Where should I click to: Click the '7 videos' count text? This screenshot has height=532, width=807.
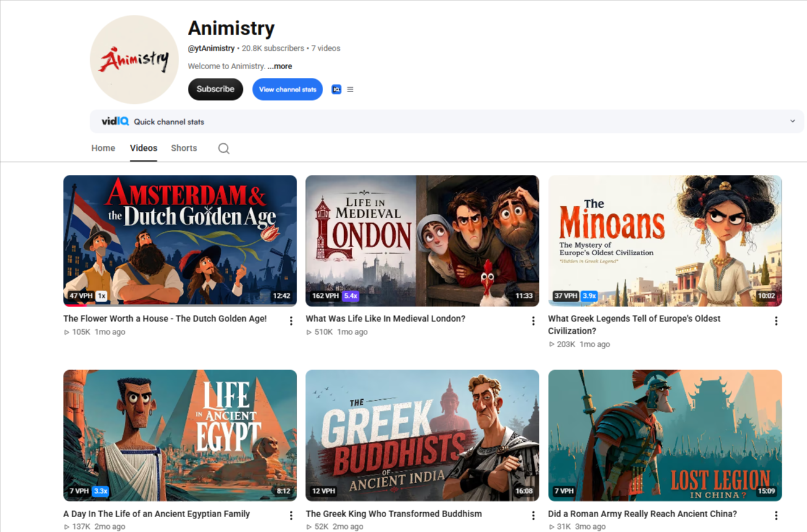pyautogui.click(x=326, y=48)
